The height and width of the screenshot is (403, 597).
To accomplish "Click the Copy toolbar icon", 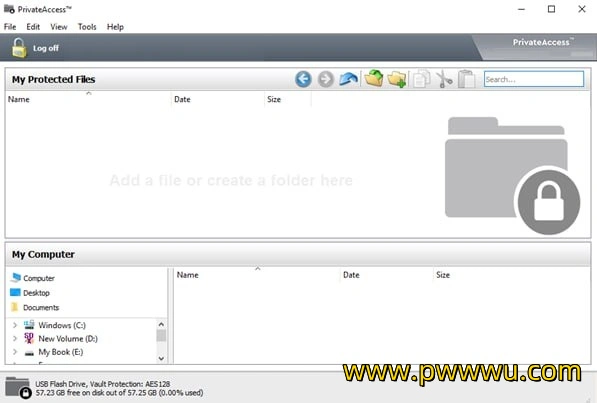I will [x=421, y=79].
